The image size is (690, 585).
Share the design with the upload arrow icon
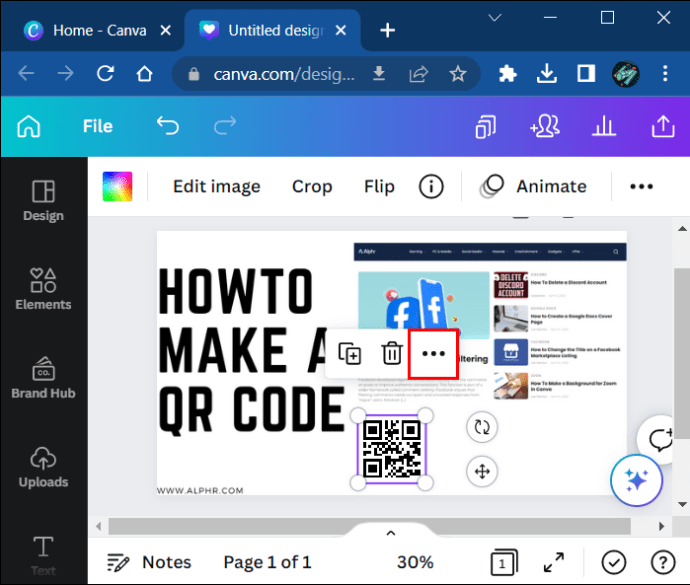pos(663,126)
